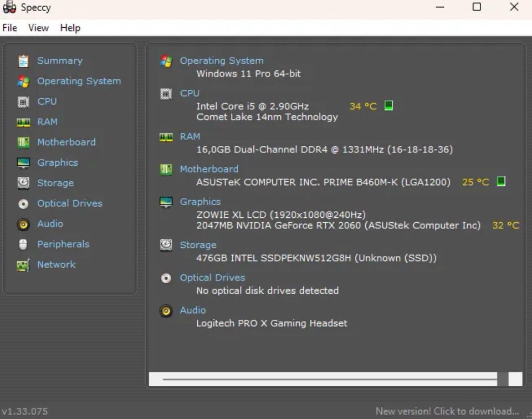This screenshot has height=419, width=532.
Task: Select CPU in the sidebar list
Action: tap(47, 101)
